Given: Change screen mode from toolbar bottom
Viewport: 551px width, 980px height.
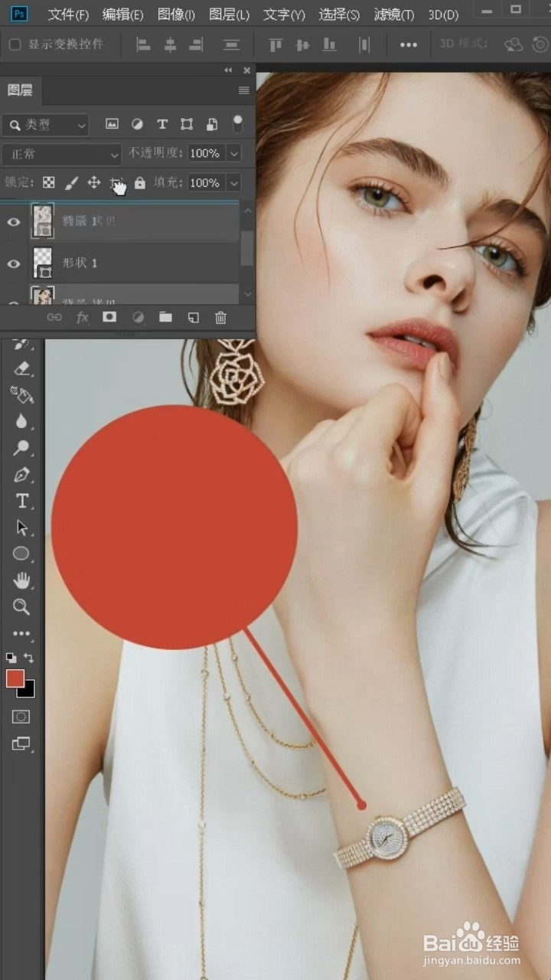Looking at the screenshot, I should pos(21,743).
